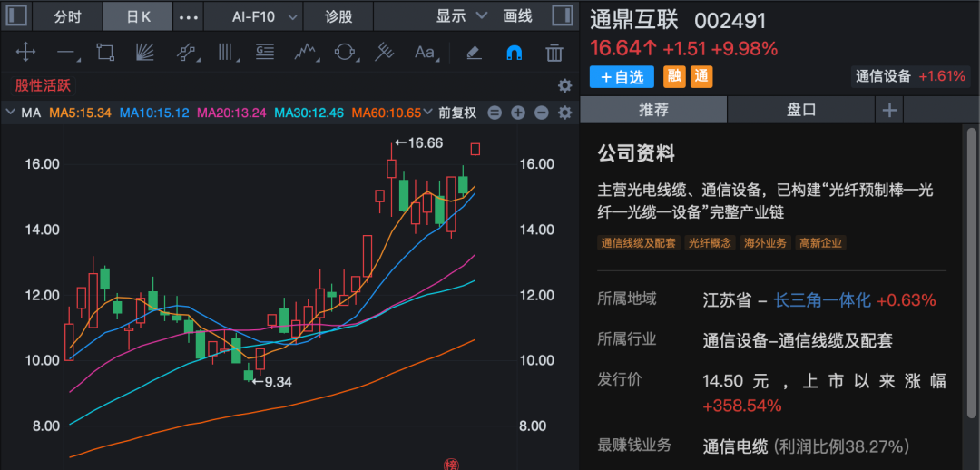Image resolution: width=980 pixels, height=470 pixels.
Task: Select the rectangle drawing tool
Action: click(x=105, y=53)
